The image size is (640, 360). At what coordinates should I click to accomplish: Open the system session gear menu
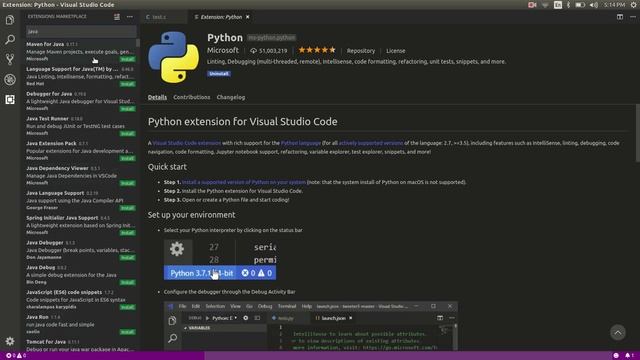633,5
